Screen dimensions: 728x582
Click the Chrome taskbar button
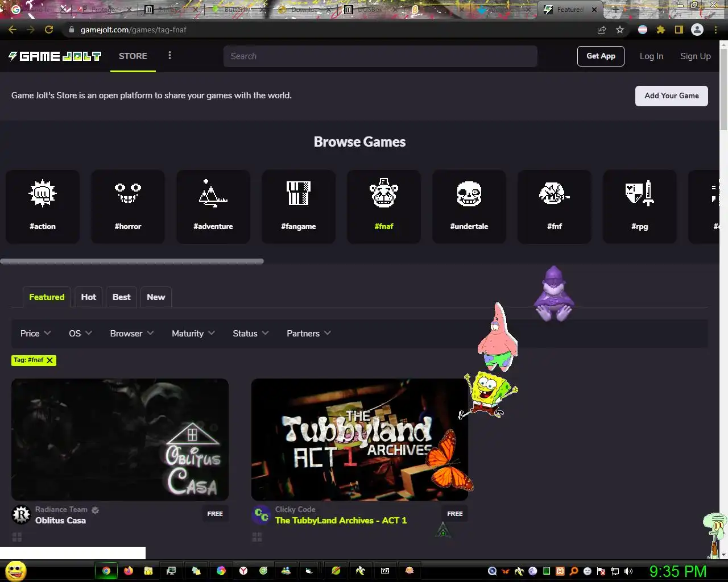106,571
